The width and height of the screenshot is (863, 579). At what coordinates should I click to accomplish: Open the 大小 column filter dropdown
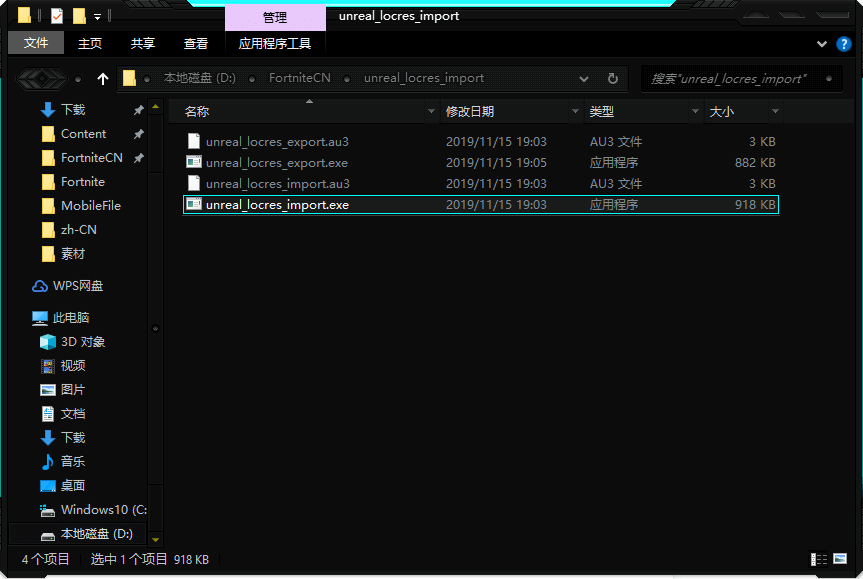(775, 112)
